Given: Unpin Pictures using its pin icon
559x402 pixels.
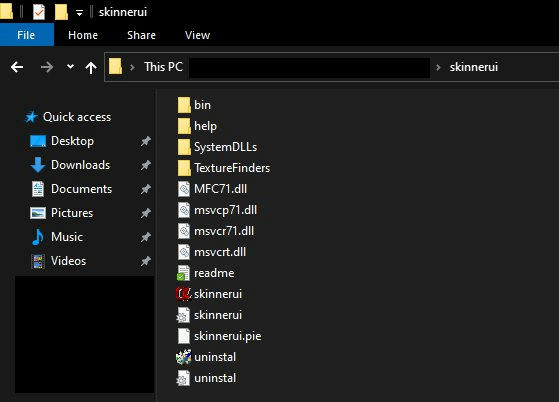Looking at the screenshot, I should pos(145,213).
